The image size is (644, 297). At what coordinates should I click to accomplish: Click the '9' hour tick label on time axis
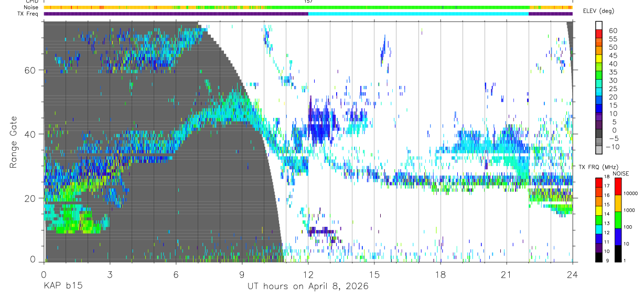[242, 274]
